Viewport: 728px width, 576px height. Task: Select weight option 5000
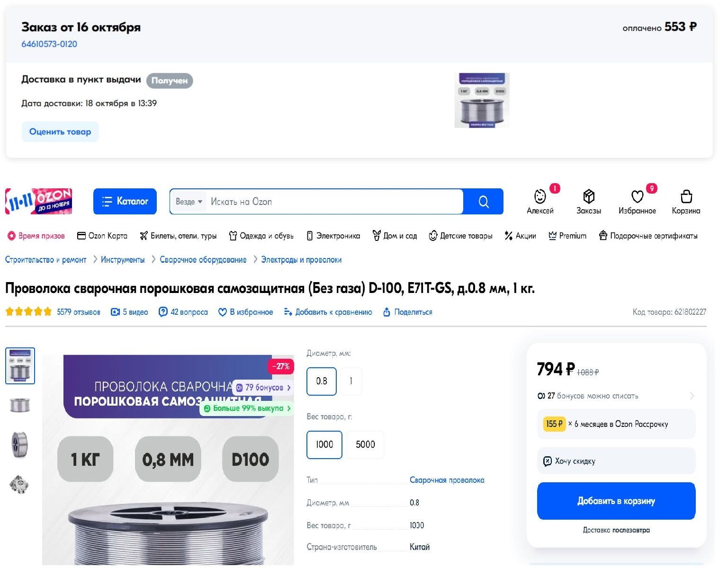[365, 444]
